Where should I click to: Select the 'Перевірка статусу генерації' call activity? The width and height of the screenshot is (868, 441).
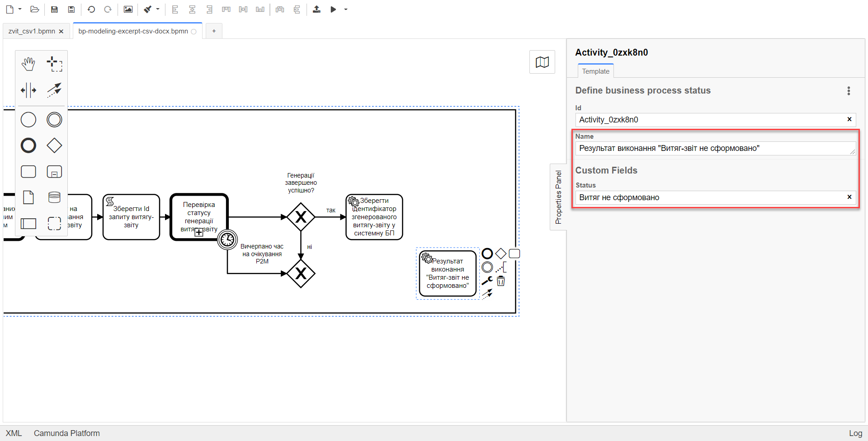point(199,217)
